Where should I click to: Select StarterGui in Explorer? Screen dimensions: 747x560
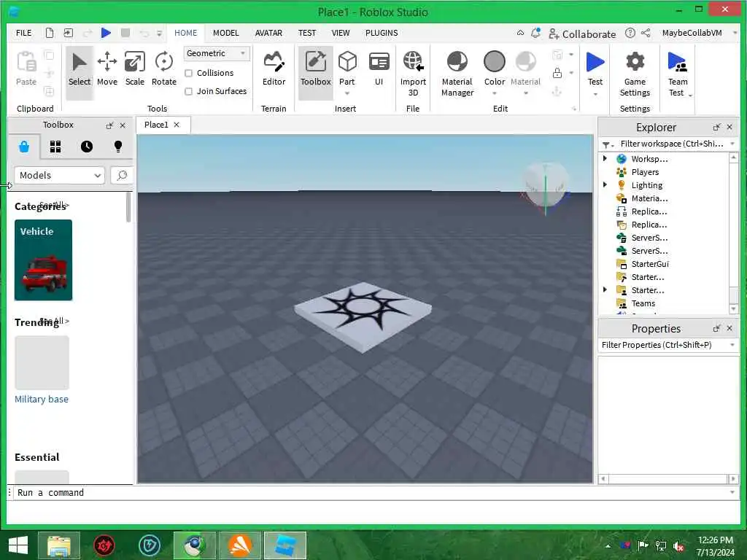(650, 264)
